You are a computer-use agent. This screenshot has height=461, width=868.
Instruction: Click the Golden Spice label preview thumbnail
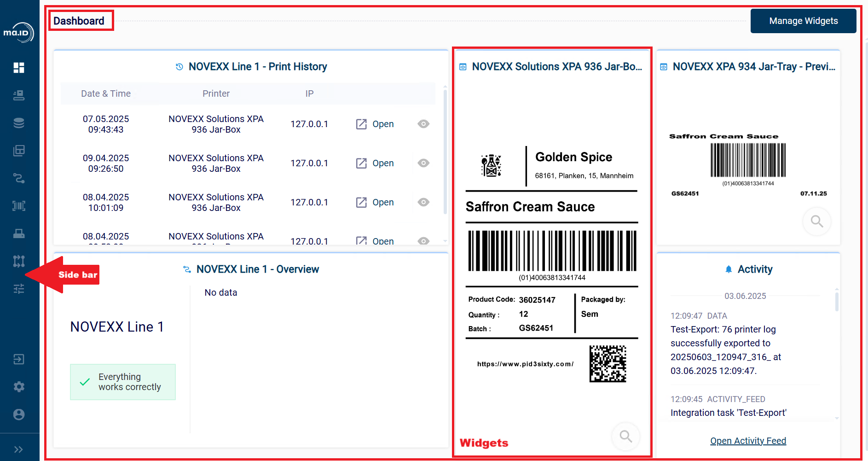point(552,265)
